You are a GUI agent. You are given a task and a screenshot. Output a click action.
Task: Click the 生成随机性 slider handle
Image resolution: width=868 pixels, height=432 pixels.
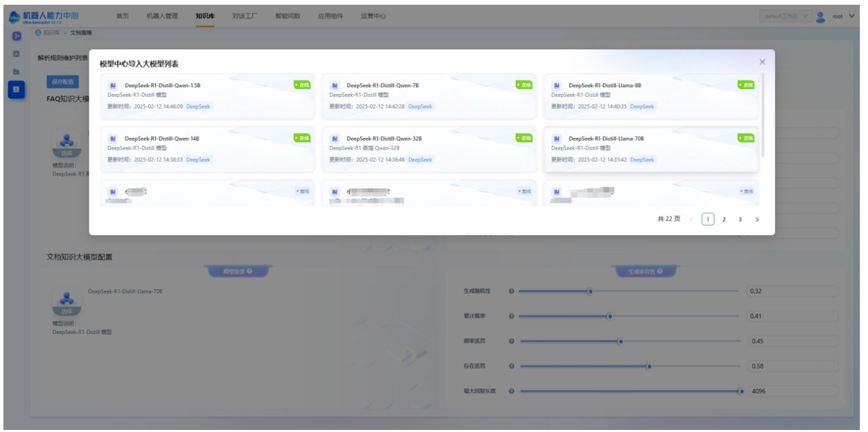pos(590,291)
